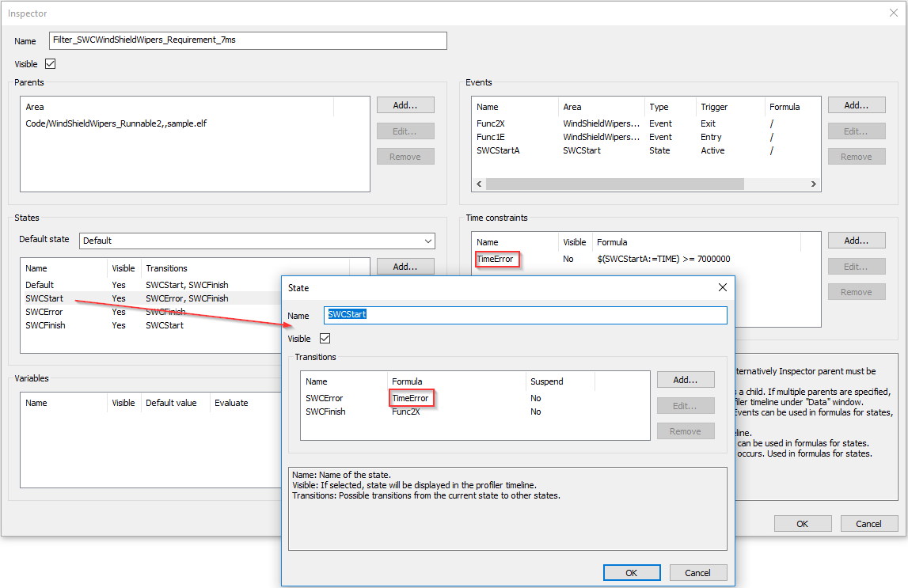Screen dimensions: 908x588
Task: Add a new transition in State dialog
Action: 685,380
